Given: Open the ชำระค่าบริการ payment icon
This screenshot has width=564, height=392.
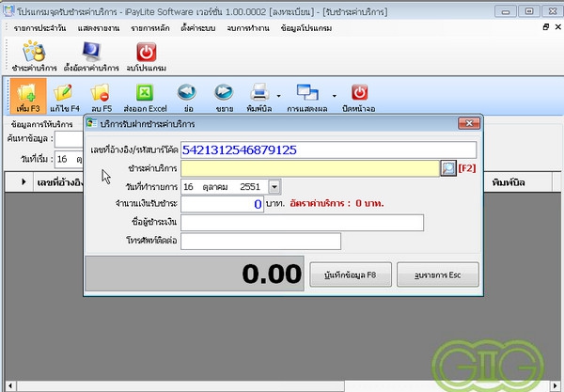Looking at the screenshot, I should (x=34, y=52).
